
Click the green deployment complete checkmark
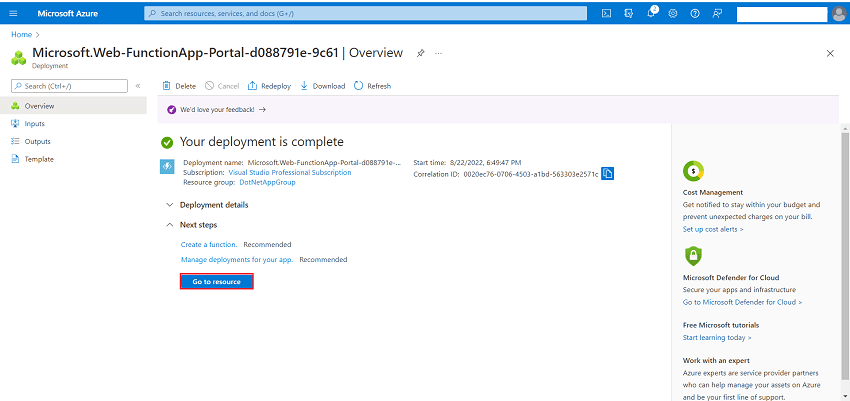click(x=167, y=143)
